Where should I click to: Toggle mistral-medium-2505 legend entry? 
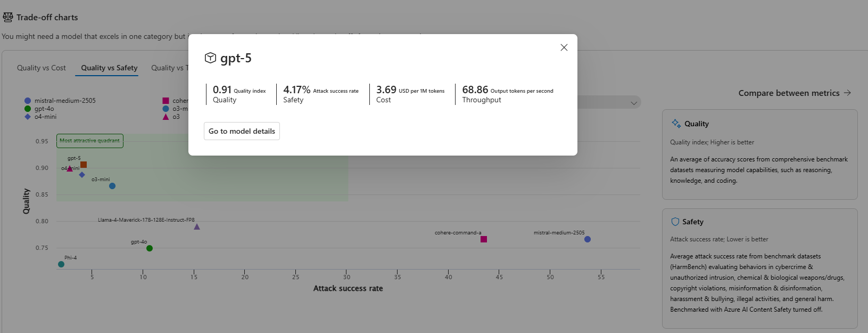point(60,101)
